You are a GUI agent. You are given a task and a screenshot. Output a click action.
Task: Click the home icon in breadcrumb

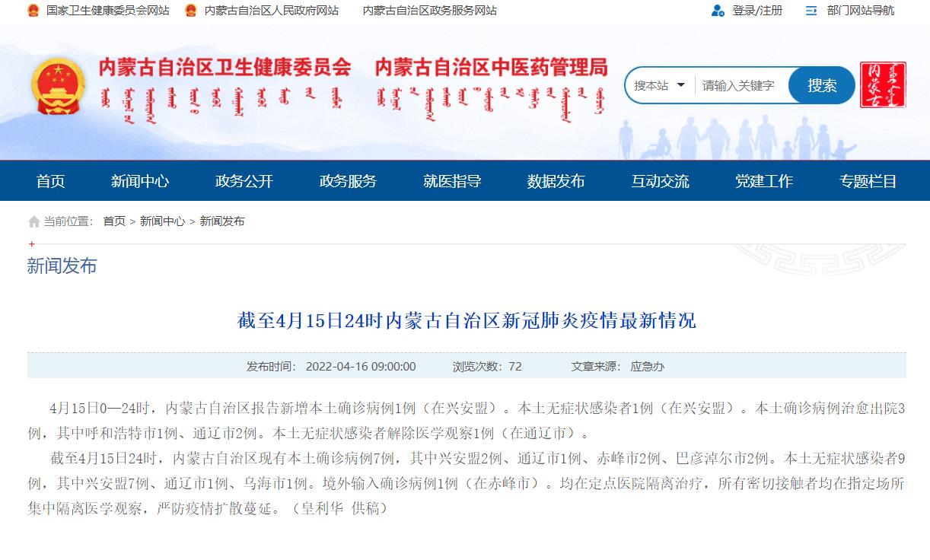tap(33, 221)
